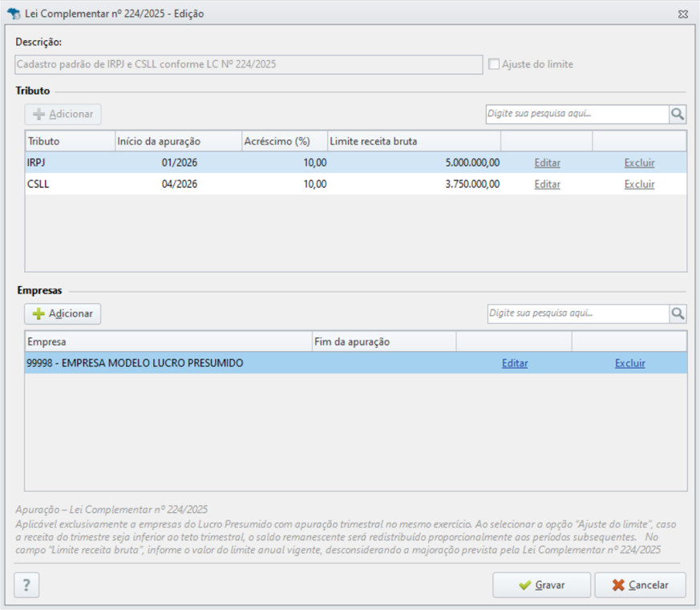Edit the IRPJ tributo row
This screenshot has height=610, width=700.
coord(548,163)
